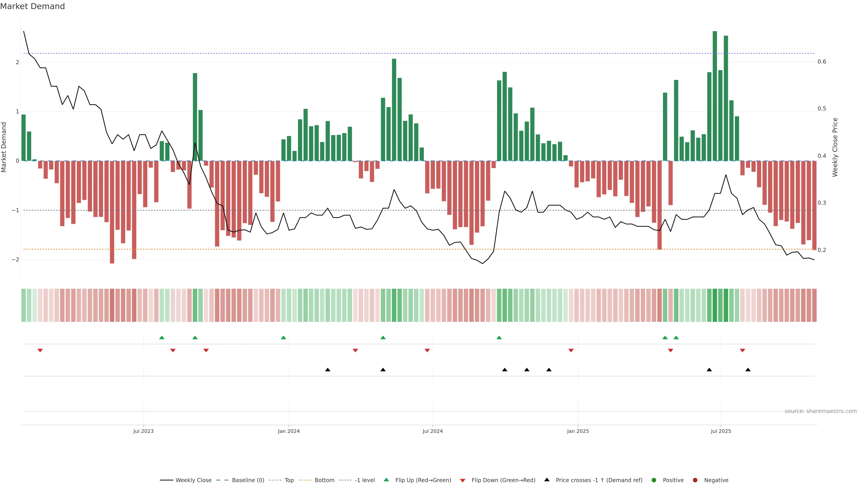Click the Market Demand chart title
The width and height of the screenshot is (868, 488).
[x=32, y=6]
